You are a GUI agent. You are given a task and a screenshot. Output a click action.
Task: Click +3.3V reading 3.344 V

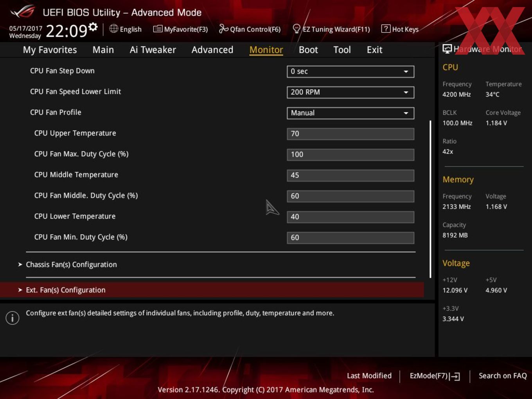coord(453,319)
